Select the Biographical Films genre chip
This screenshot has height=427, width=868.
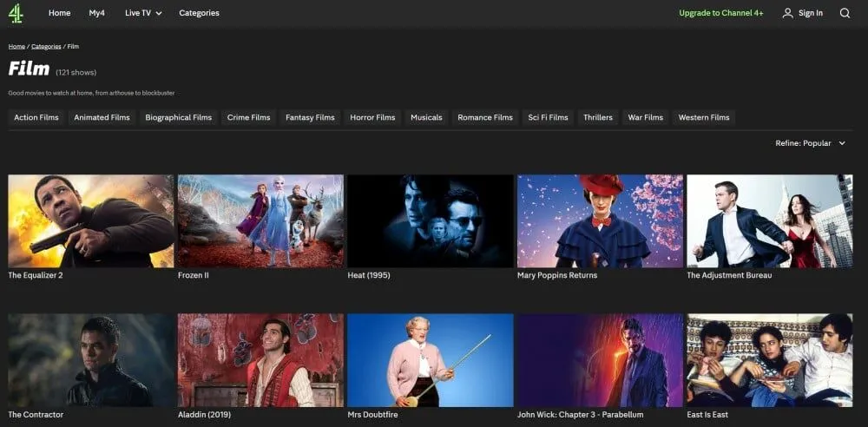point(178,117)
